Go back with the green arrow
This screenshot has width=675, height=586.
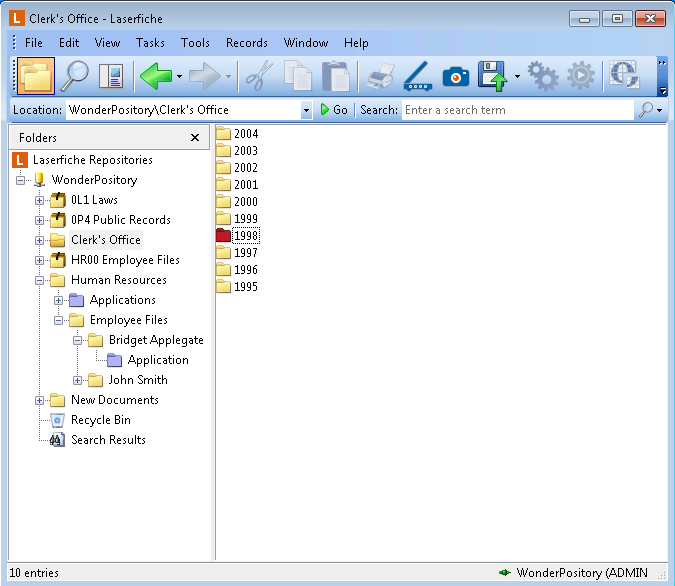click(156, 76)
